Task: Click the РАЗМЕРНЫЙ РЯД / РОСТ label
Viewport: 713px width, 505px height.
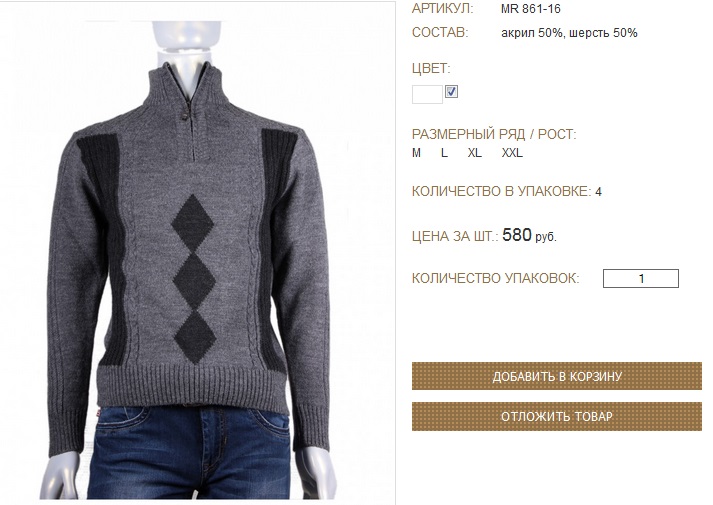Action: pos(494,135)
